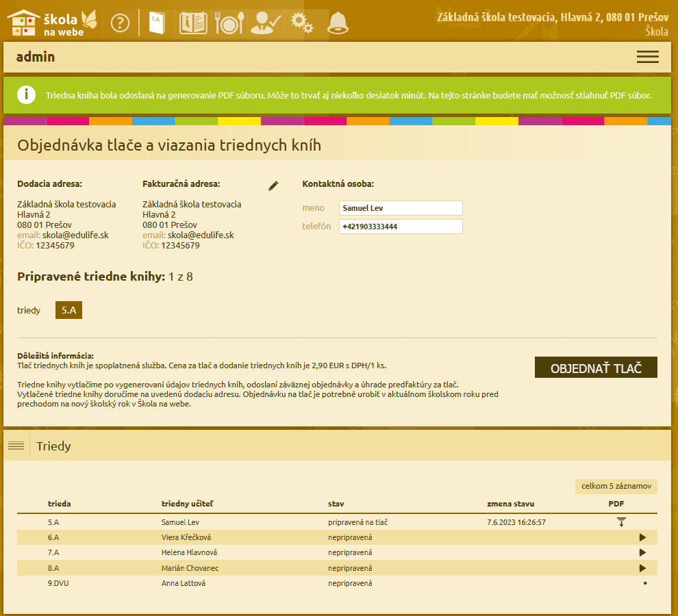The width and height of the screenshot is (678, 616).
Task: Click the telefón input field
Action: pos(401,227)
